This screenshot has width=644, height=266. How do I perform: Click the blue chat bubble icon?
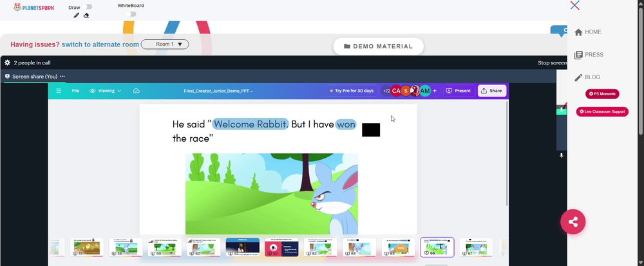tap(560, 31)
